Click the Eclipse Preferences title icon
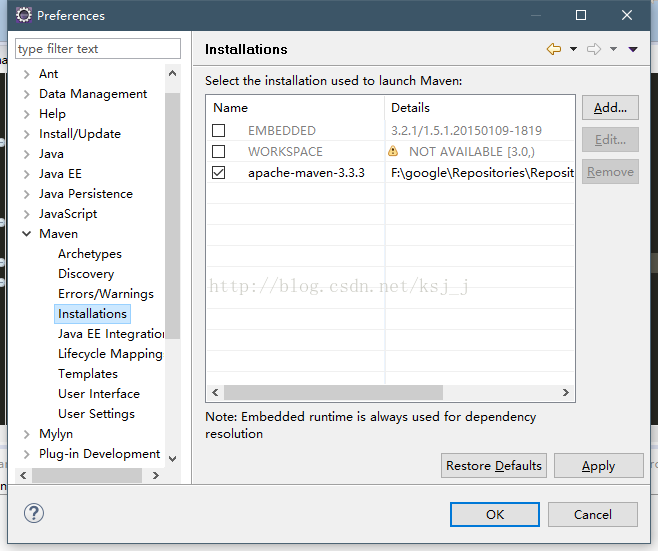 (x=24, y=15)
